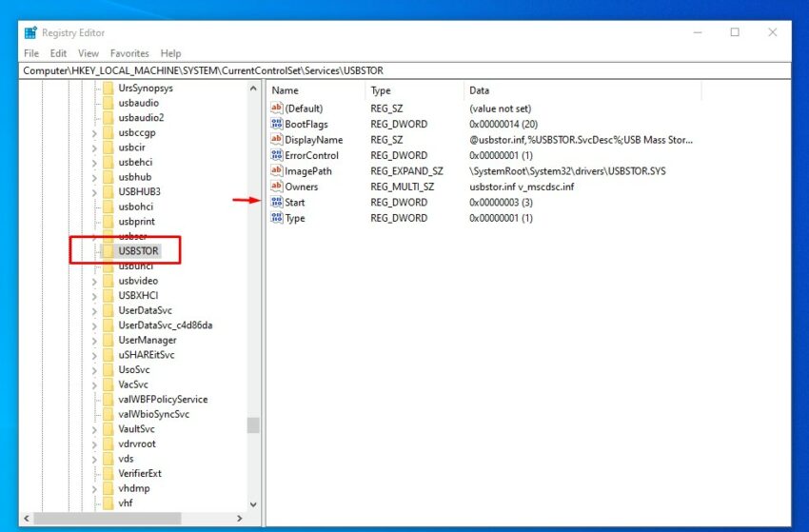Click the usbprint folder icon
This screenshot has width=809, height=532.
(108, 222)
